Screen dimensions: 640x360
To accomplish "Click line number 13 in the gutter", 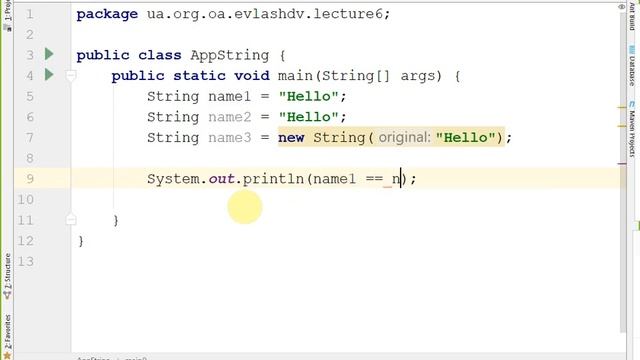I will coord(26,261).
